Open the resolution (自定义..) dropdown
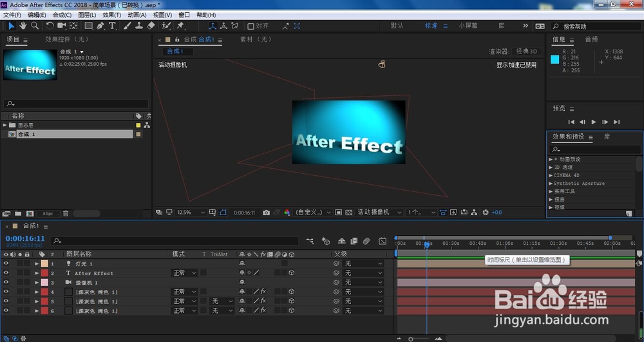Image resolution: width=644 pixels, height=342 pixels. pyautogui.click(x=313, y=213)
